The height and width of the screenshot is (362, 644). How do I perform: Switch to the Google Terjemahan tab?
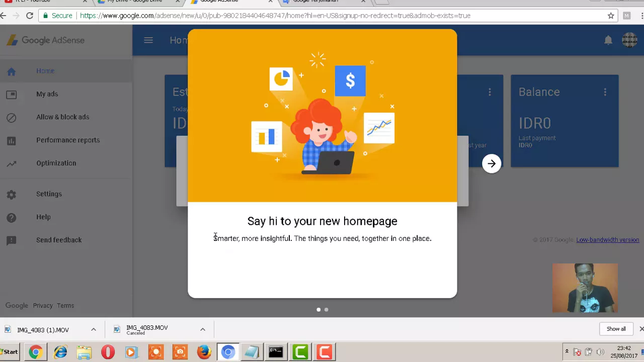322,2
